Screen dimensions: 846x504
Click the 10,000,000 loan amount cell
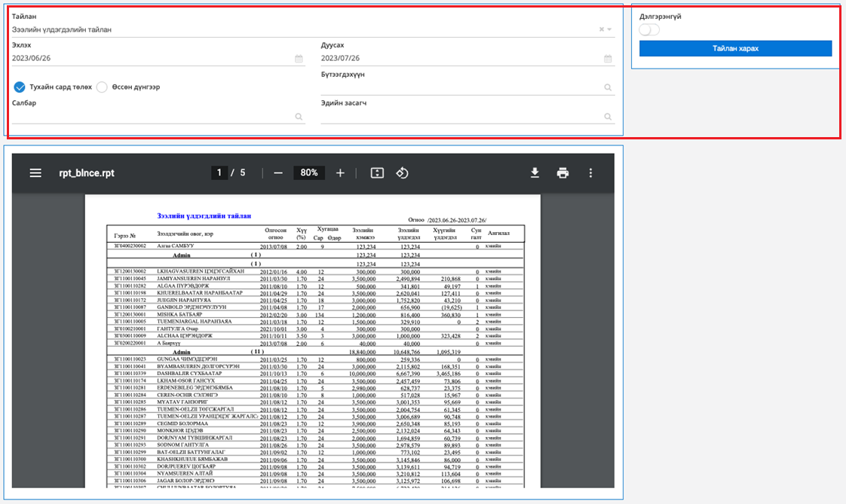362,374
